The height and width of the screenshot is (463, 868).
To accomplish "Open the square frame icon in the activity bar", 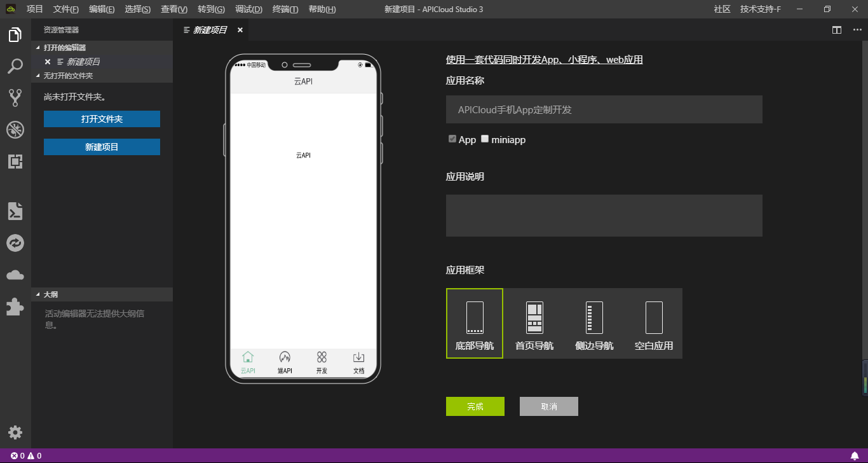I will [x=15, y=161].
